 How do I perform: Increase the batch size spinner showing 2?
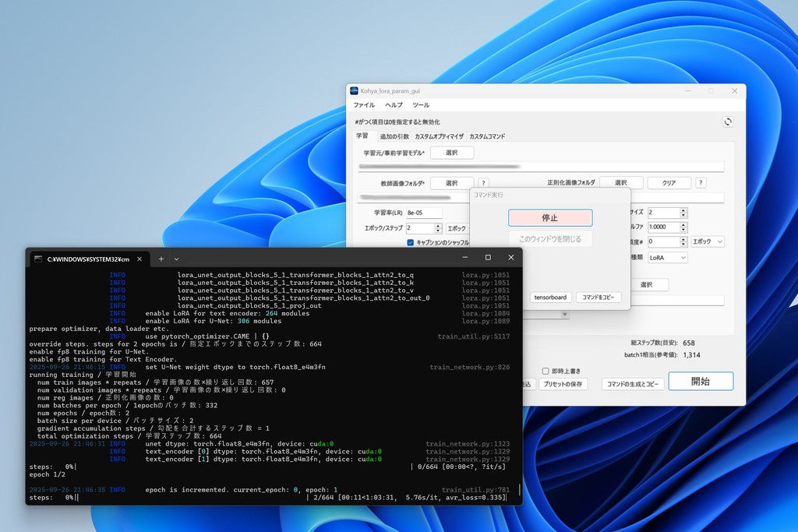pos(683,210)
